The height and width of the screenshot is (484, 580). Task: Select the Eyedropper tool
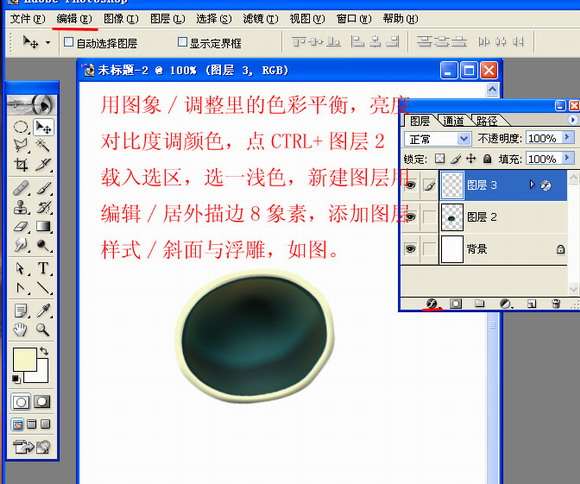[43, 310]
